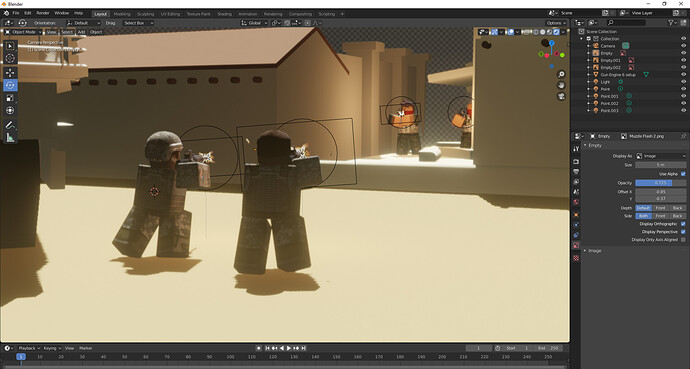The image size is (690, 369).
Task: Open the timeline Keying menu
Action: click(52, 348)
